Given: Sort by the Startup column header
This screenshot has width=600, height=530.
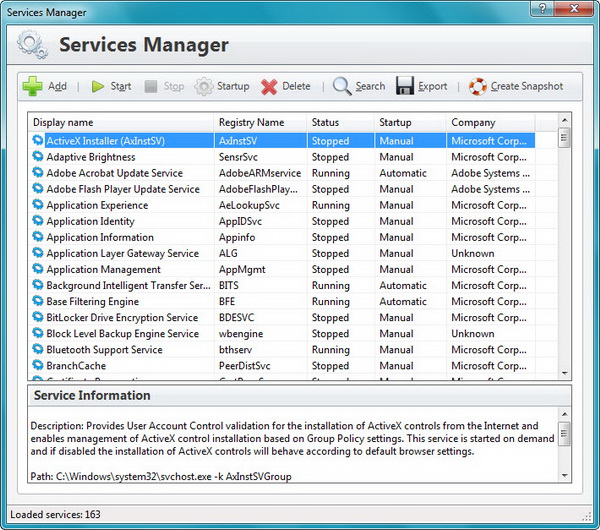Looking at the screenshot, I should (410, 122).
